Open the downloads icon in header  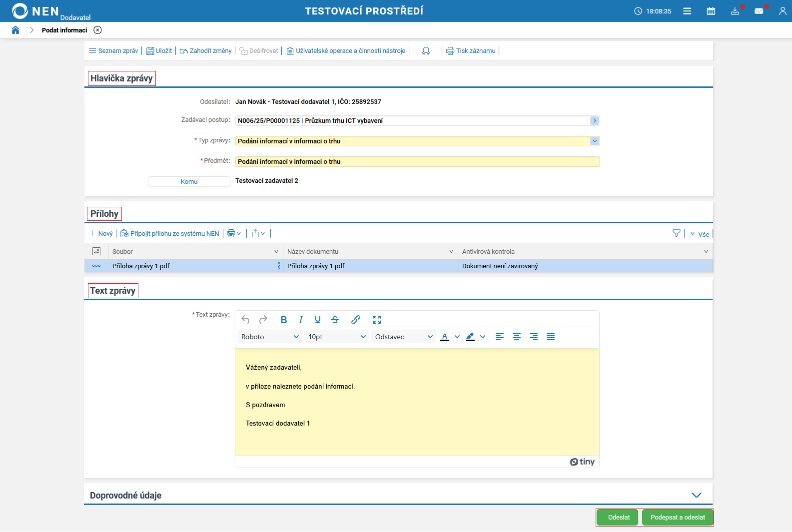click(735, 11)
